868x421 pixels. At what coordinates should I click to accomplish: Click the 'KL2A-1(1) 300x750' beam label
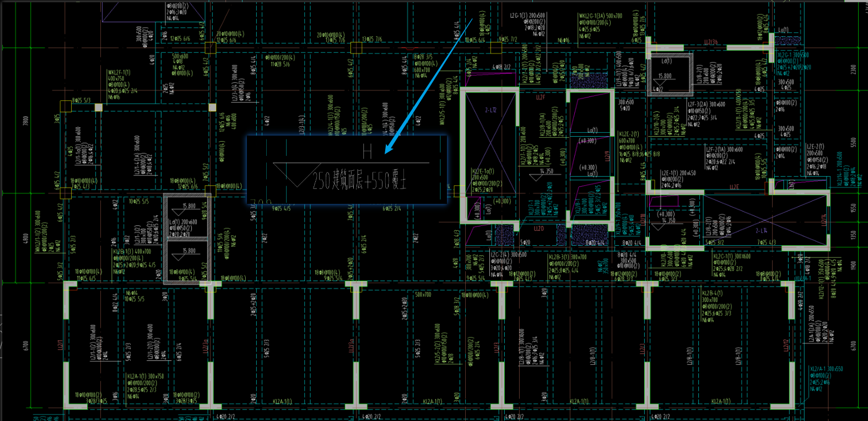pos(145,376)
